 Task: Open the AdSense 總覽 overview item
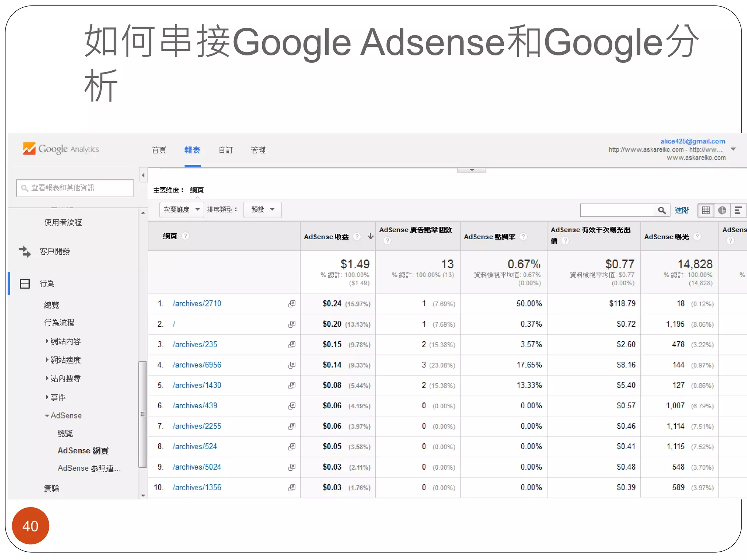65,433
